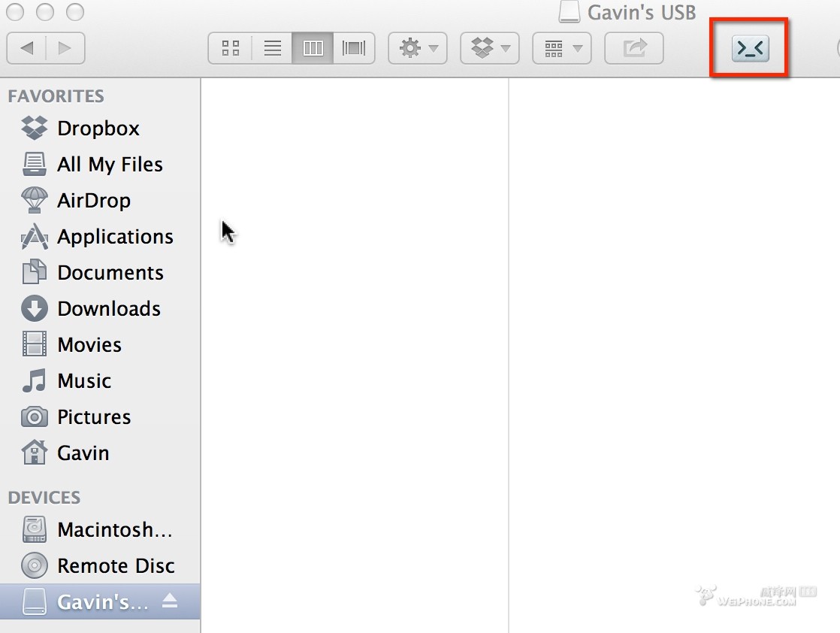Select Gavin's USB drive in sidebar
Screen dimensions: 840x633
pyautogui.click(x=100, y=601)
